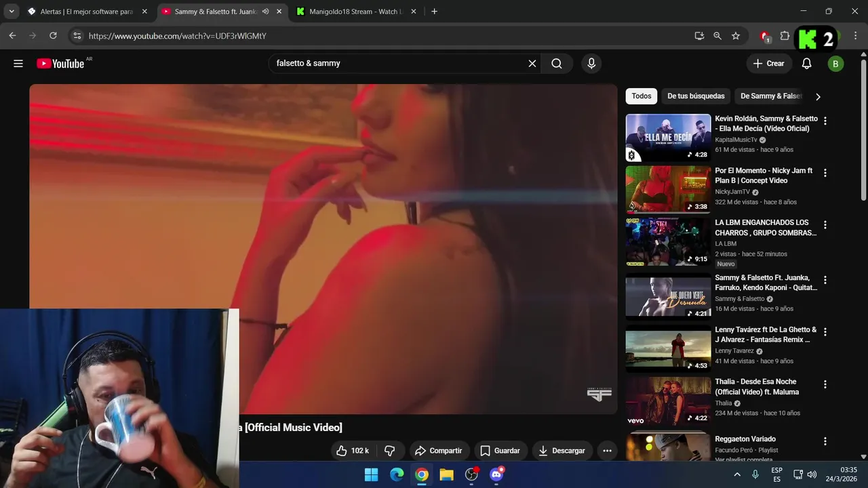Image resolution: width=868 pixels, height=488 pixels.
Task: Click the Descargar button
Action: coord(561,451)
